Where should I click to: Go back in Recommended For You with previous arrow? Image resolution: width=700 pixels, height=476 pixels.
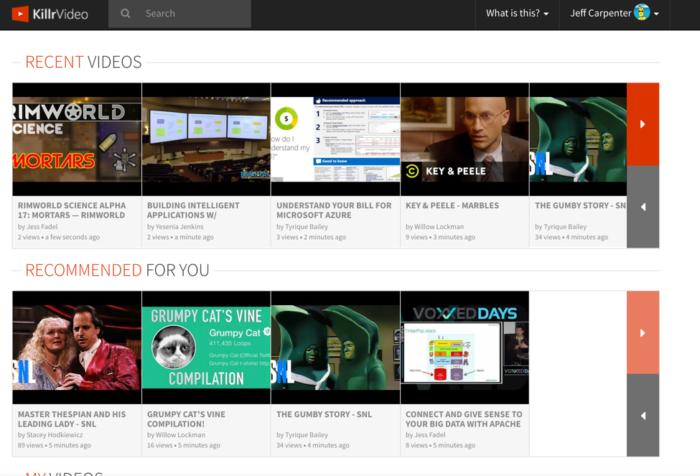point(643,415)
